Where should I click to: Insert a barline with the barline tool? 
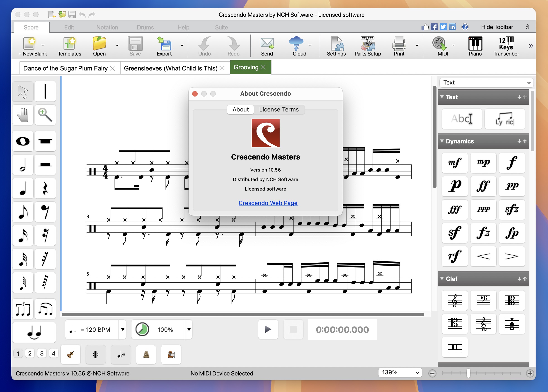click(45, 92)
